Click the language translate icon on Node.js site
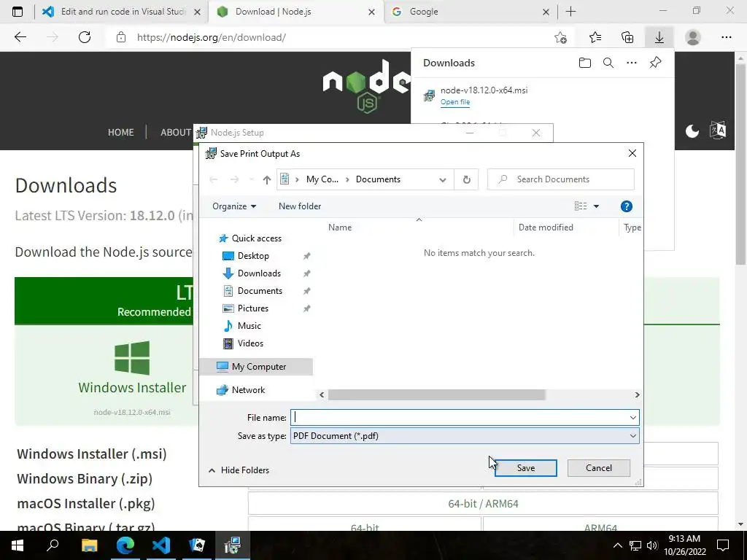 point(718,130)
